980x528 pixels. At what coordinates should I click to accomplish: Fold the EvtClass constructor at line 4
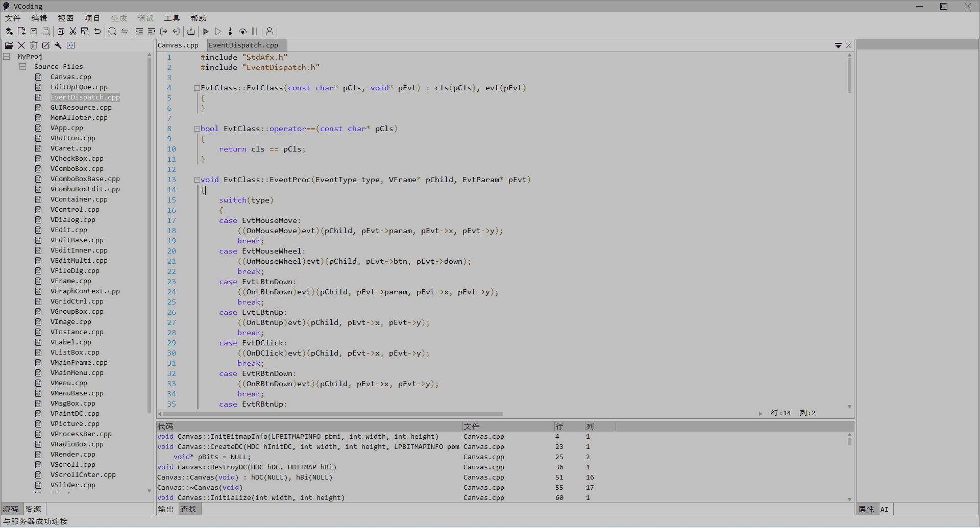pyautogui.click(x=197, y=88)
